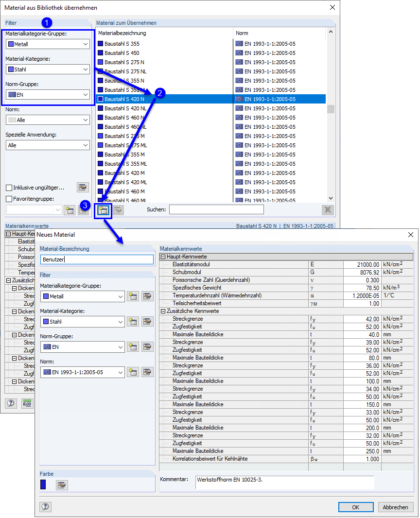Click the color edit icon in Farbe section

(62, 485)
